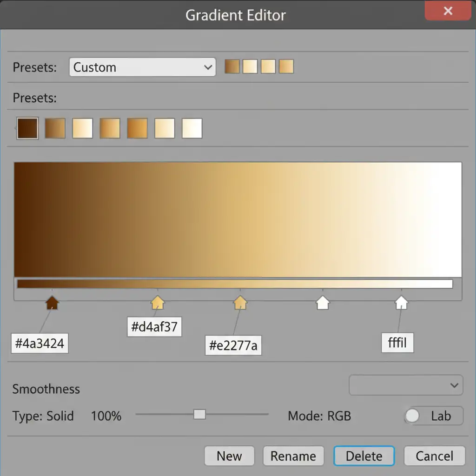Cancel the Gradient Editor dialog
The width and height of the screenshot is (476, 476).
[434, 456]
